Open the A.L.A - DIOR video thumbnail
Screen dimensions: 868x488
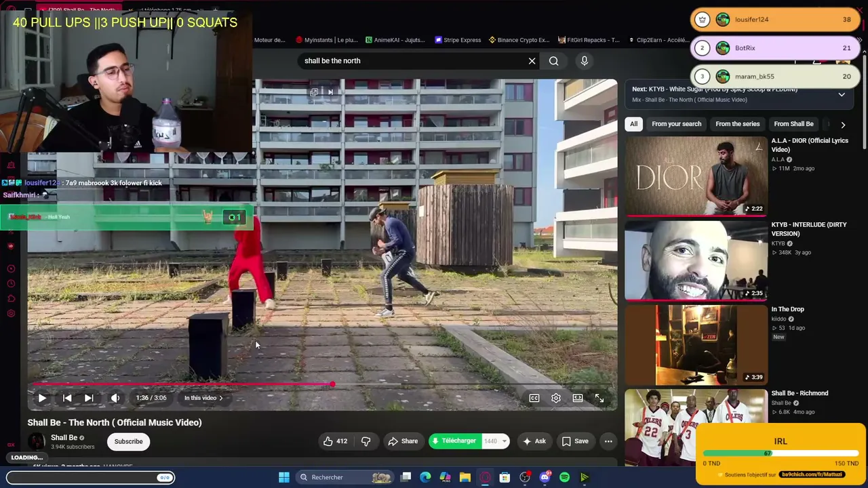point(696,176)
